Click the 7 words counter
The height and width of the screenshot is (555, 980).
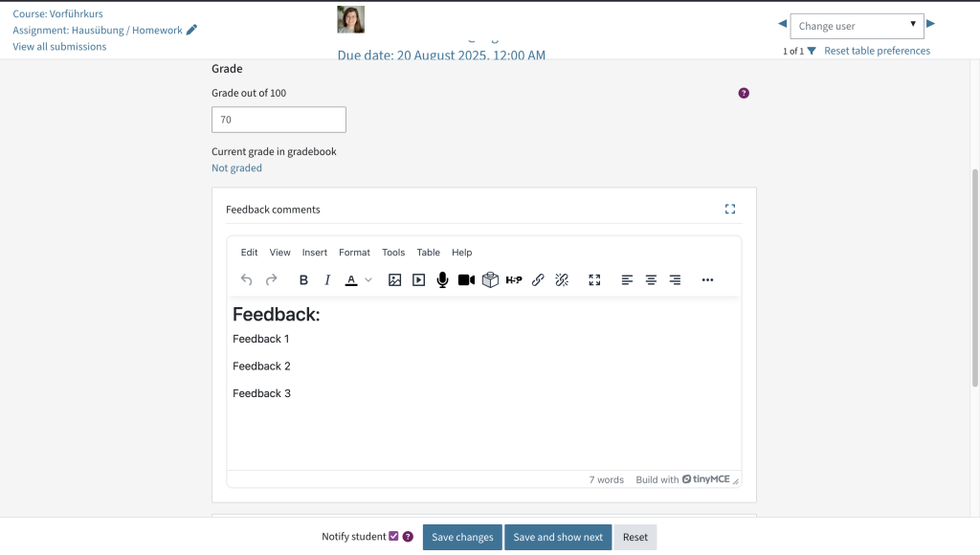[606, 479]
